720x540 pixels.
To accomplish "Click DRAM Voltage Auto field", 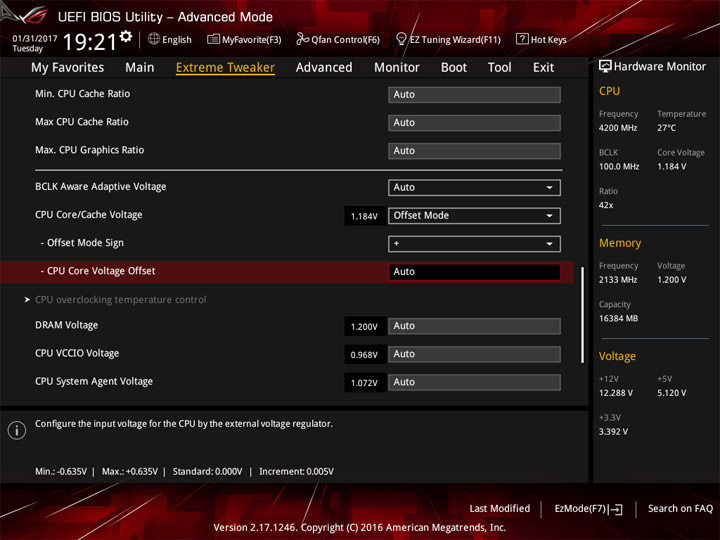I will click(x=474, y=326).
